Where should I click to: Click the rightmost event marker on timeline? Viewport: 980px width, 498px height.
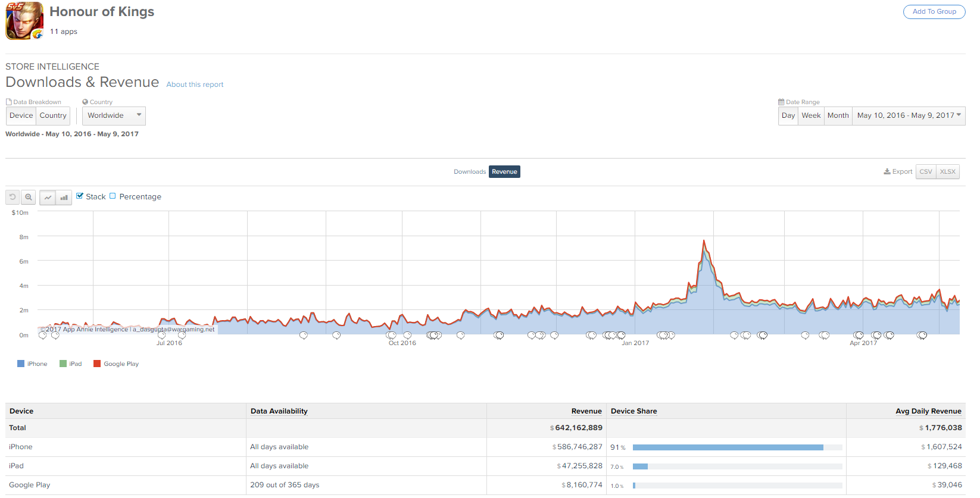[922, 336]
